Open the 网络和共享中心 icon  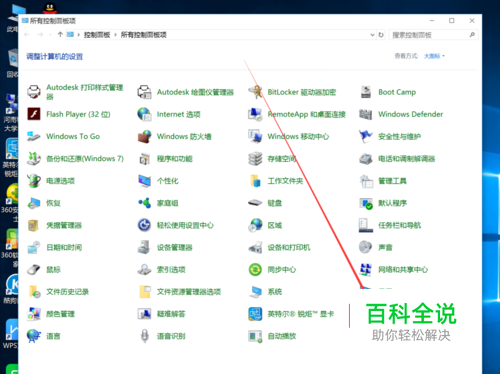pos(366,269)
